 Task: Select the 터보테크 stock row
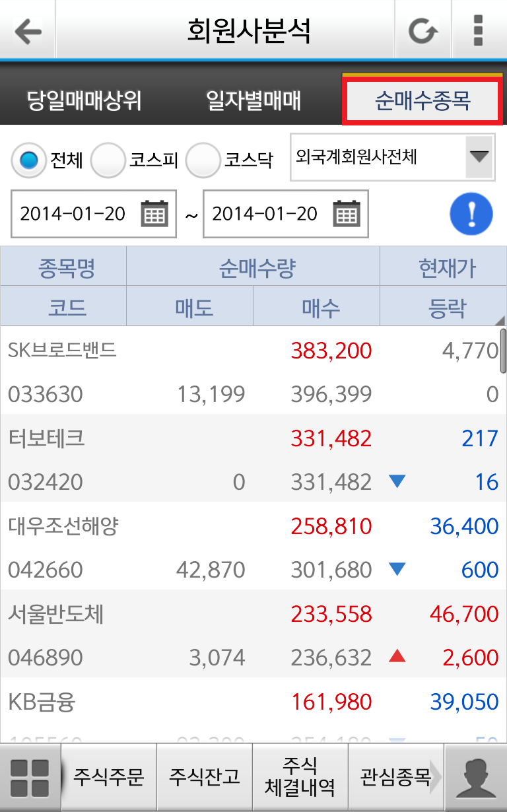(x=253, y=458)
